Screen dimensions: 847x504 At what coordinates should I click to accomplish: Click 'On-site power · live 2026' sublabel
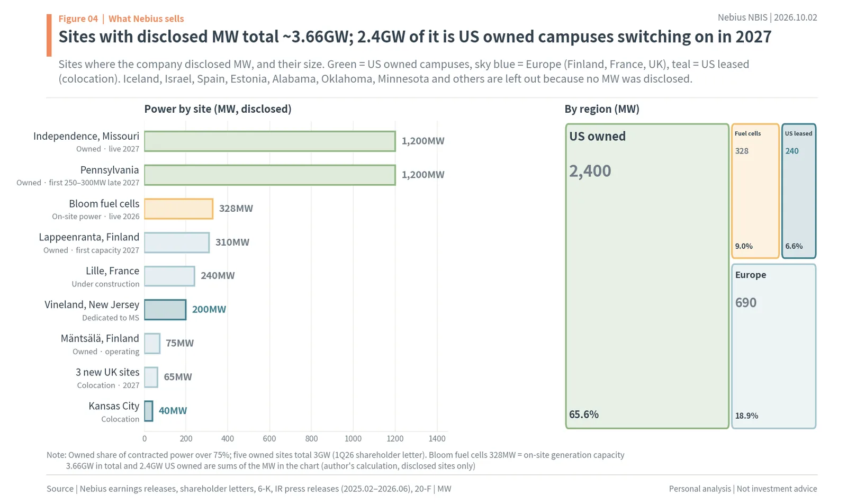(x=96, y=217)
